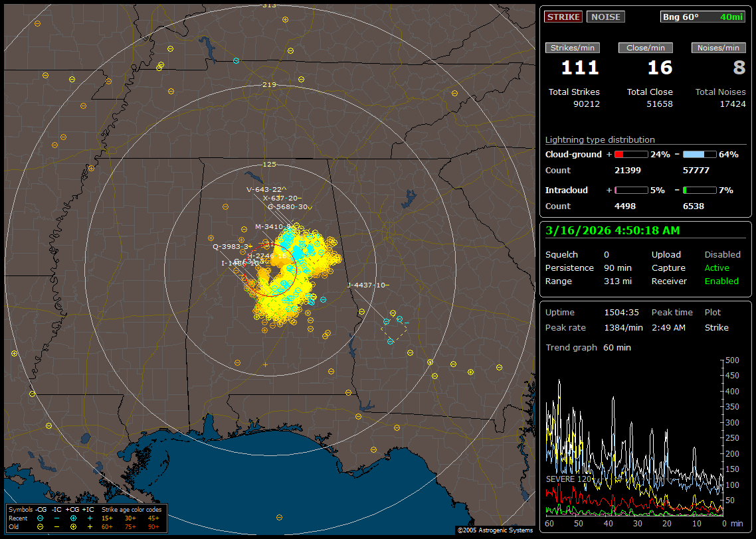Select storm cell label V-643-22

[264, 189]
